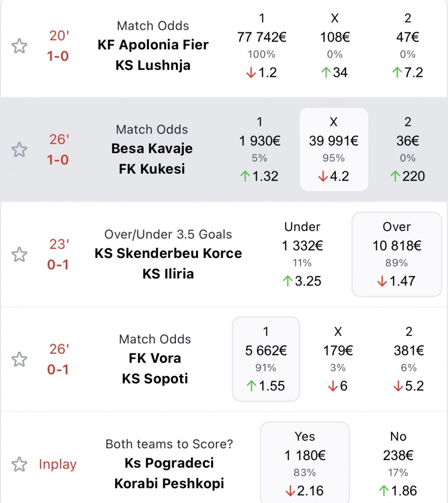Star the KS Skenderbeu Korce match
The image size is (448, 503).
[19, 255]
